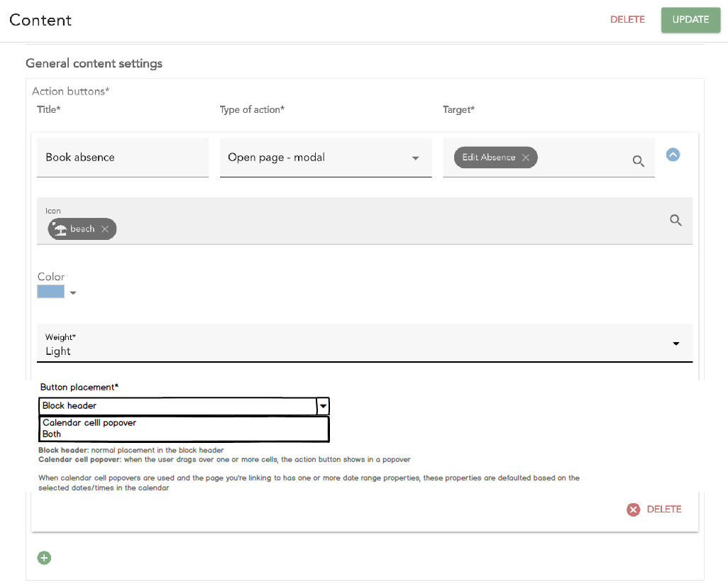Viewport: 728px width, 587px height.
Task: Click the red circular delete icon
Action: [x=633, y=510]
